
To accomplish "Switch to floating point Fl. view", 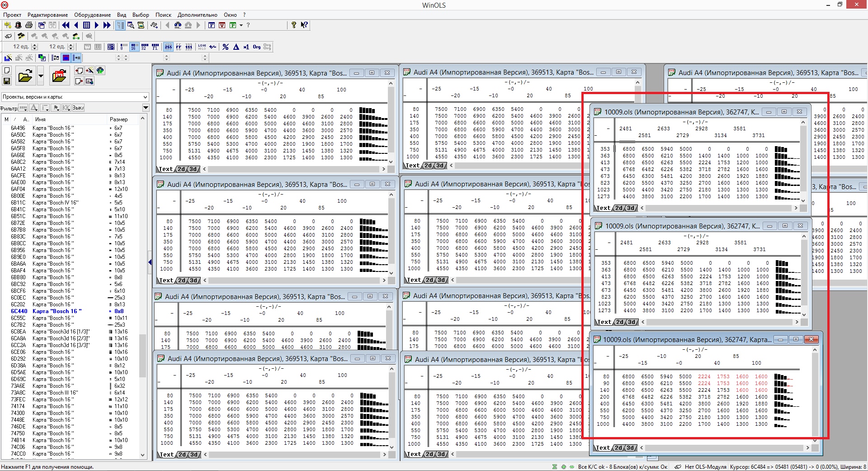I will [155, 47].
